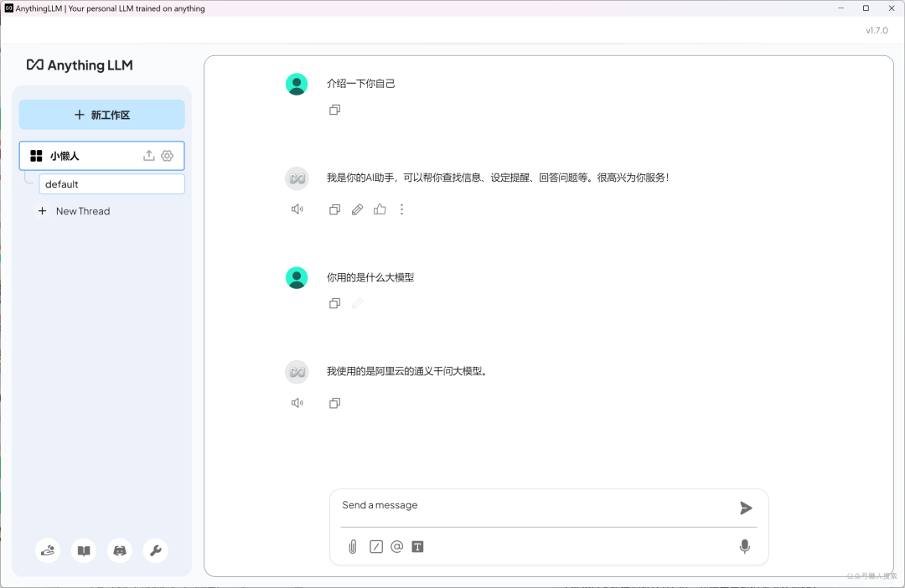Screen dimensions: 905x588
Task: Copy the 通义千问大模型 reply
Action: tap(334, 403)
